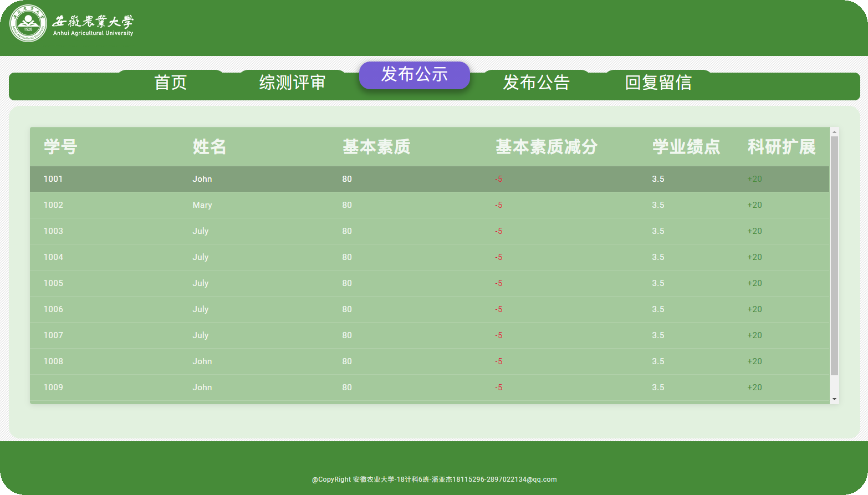Viewport: 868px width, 495px height.
Task: Click the row for student 1003 July
Action: [x=333, y=231]
